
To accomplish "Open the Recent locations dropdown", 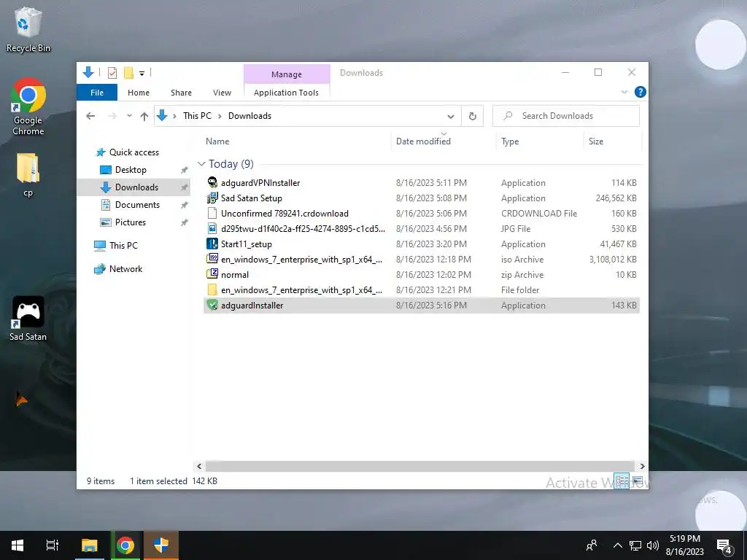I will (129, 116).
